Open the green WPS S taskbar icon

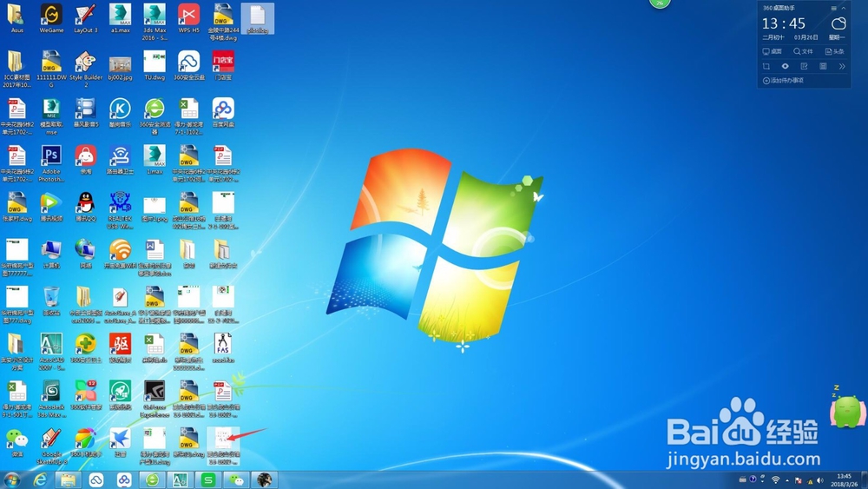click(208, 479)
